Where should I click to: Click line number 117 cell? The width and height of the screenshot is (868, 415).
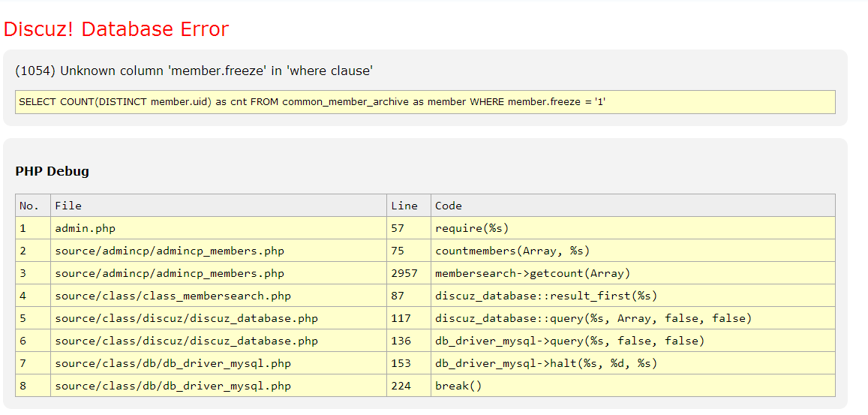(x=409, y=318)
